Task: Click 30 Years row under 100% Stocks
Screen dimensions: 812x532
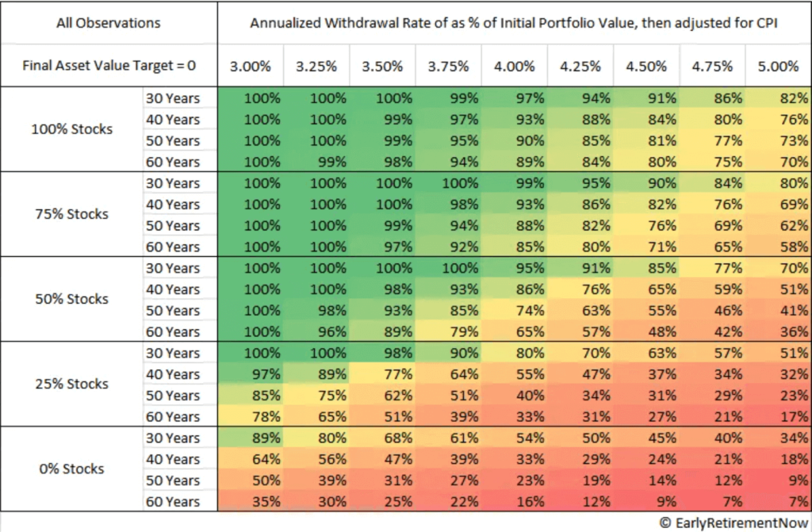Action: click(172, 98)
